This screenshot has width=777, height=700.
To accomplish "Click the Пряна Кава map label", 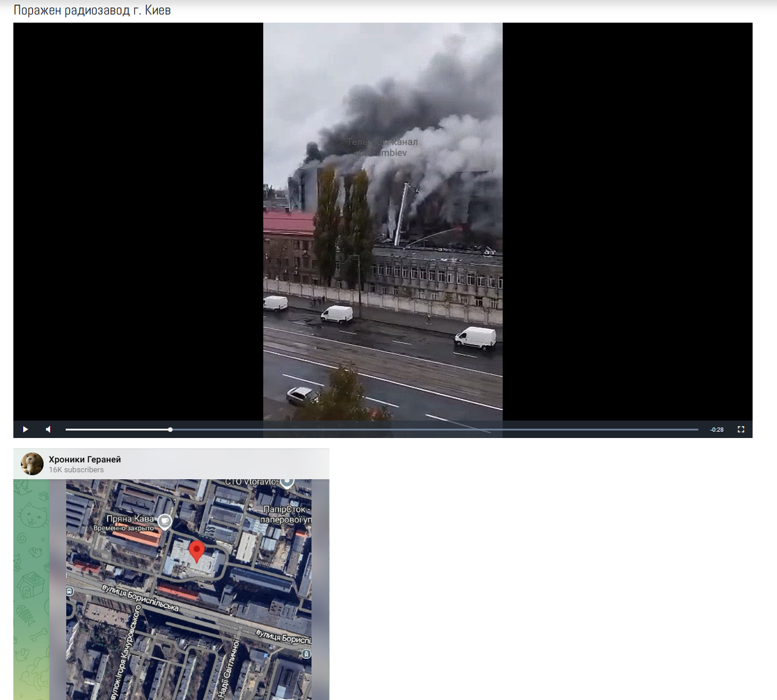I will click(130, 519).
